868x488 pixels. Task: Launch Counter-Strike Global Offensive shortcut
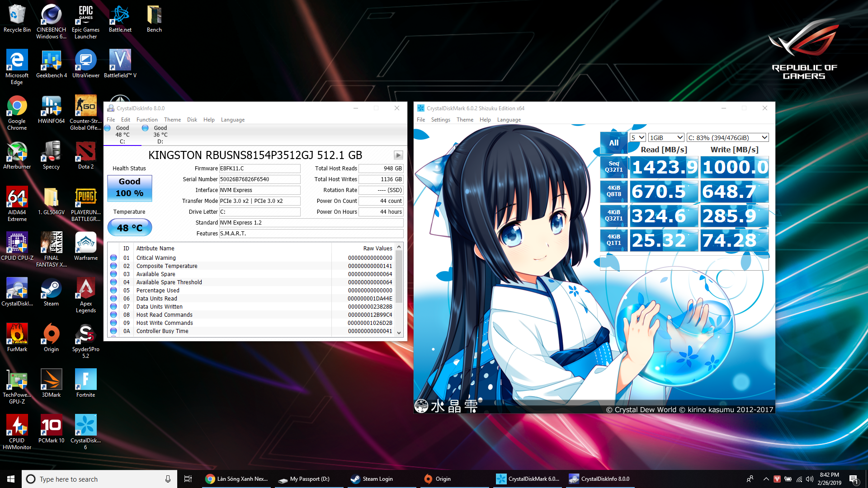[x=85, y=113]
